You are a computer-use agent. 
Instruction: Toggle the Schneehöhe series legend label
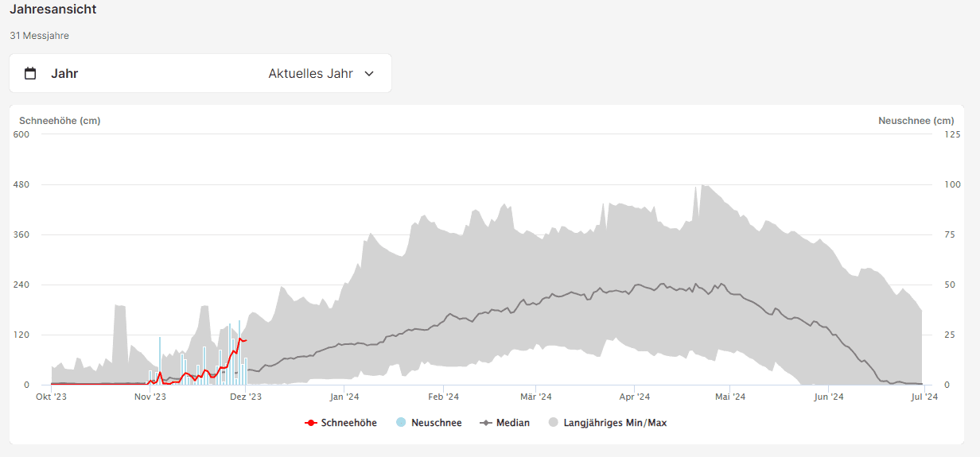coord(348,423)
